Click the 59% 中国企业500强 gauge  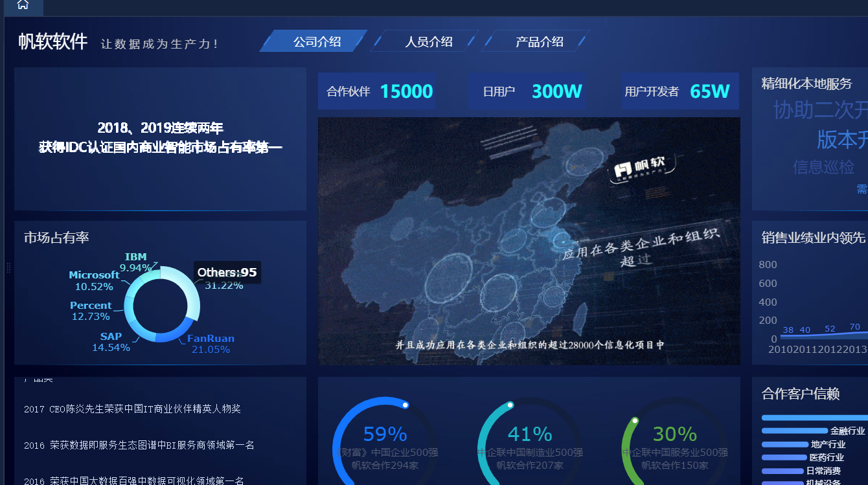pyautogui.click(x=385, y=441)
